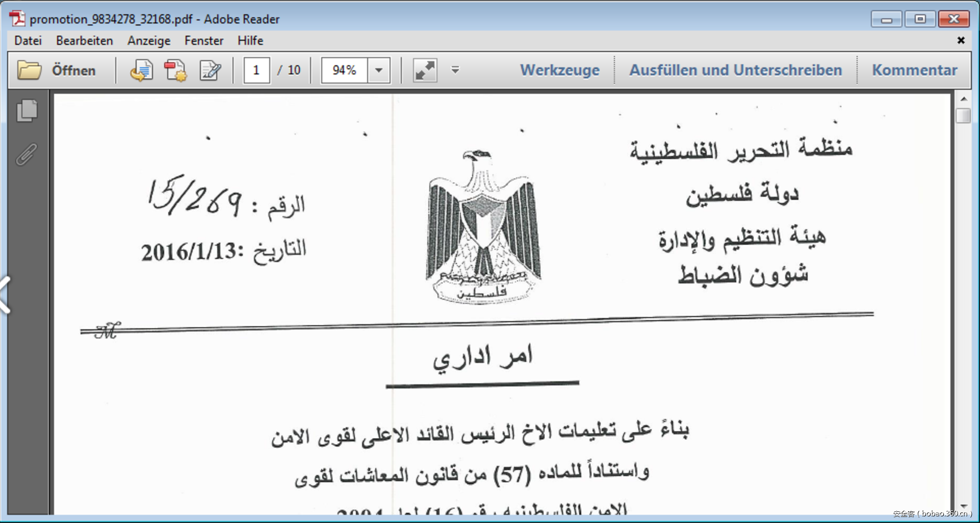
Task: Open the attachments paperclip panel
Action: [27, 154]
